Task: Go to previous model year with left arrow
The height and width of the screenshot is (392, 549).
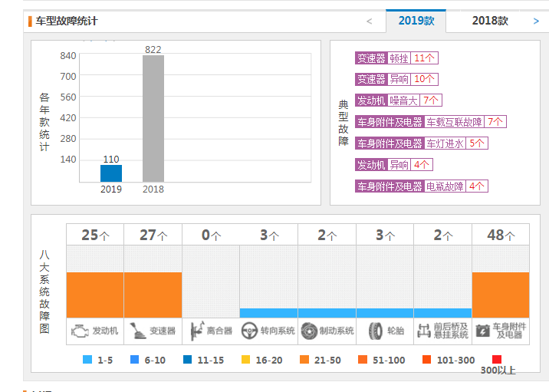Action: [370, 21]
